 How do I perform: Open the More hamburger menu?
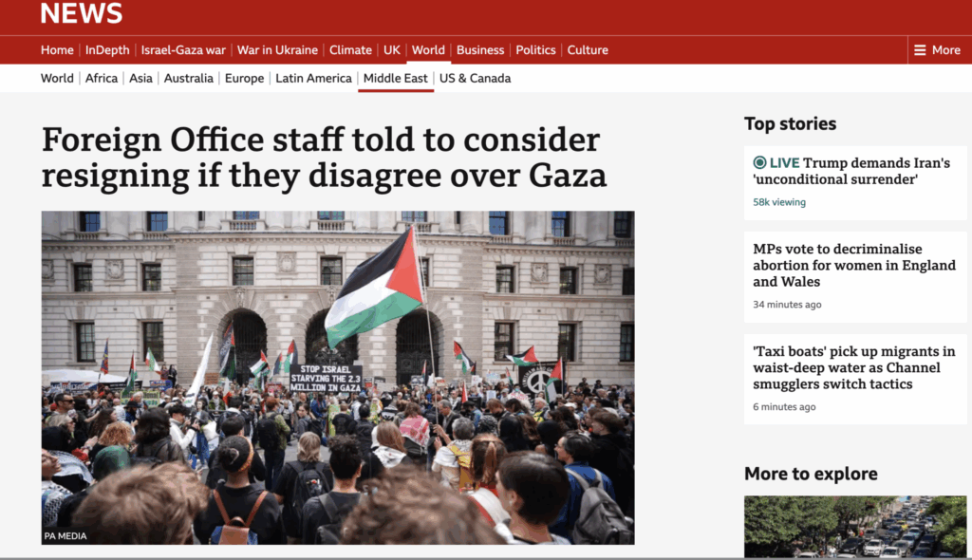tap(937, 50)
